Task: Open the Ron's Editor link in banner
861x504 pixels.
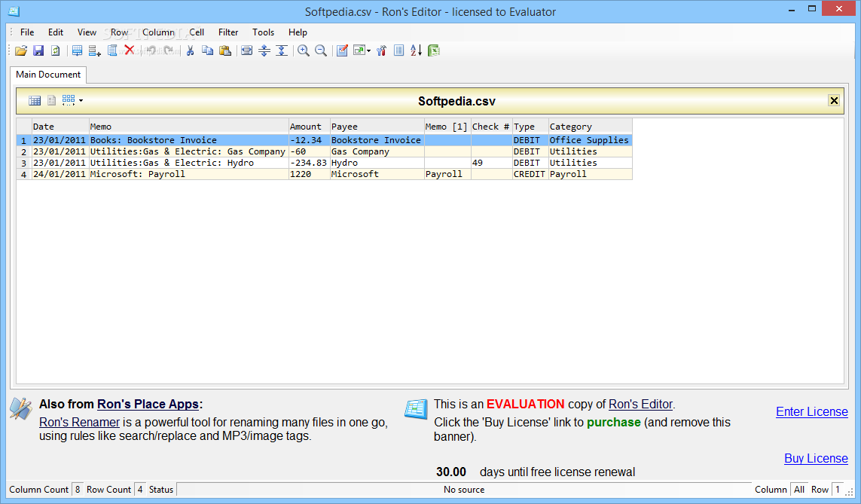Action: pos(640,404)
